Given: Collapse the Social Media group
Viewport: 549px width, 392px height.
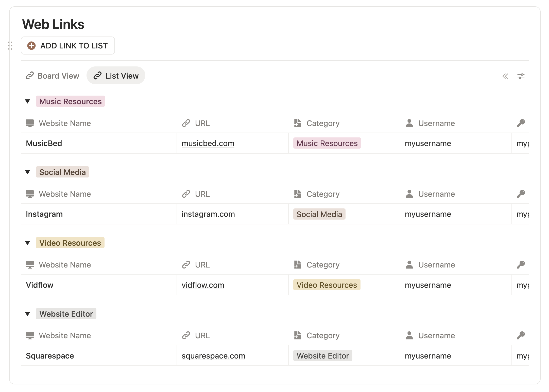Looking at the screenshot, I should [28, 172].
